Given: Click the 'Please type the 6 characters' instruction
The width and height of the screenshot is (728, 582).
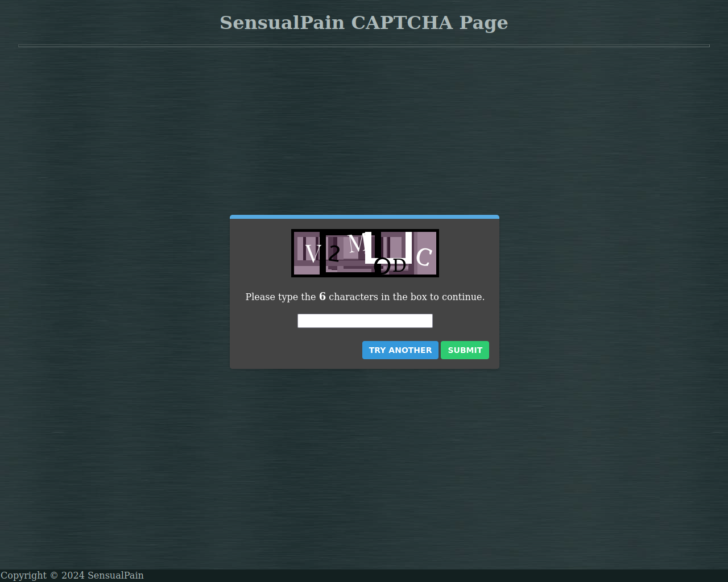Looking at the screenshot, I should [x=365, y=297].
